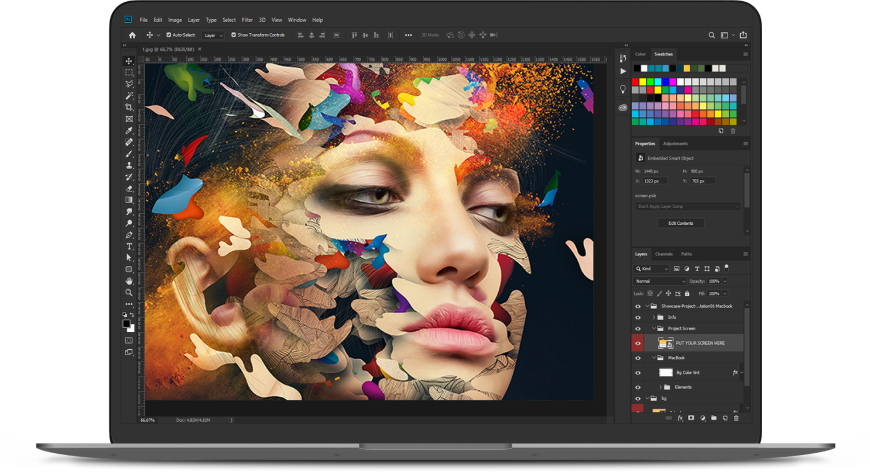Viewport: 870px width, 472px height.
Task: Click the Edit Contents button
Action: [x=681, y=223]
